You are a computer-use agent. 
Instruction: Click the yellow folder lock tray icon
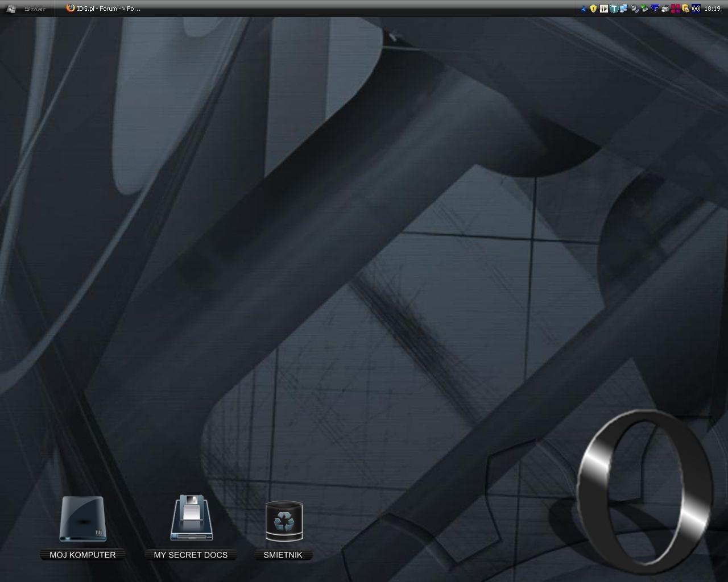coord(685,9)
